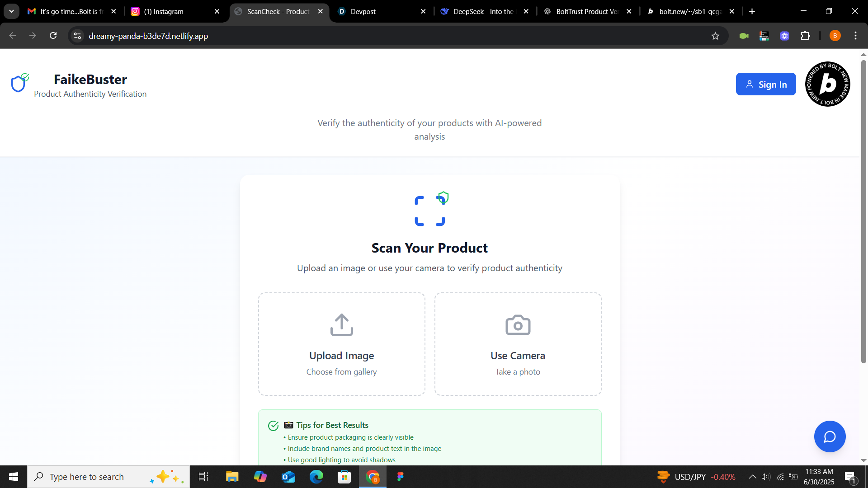Click the chat bubble floating icon

click(x=830, y=436)
